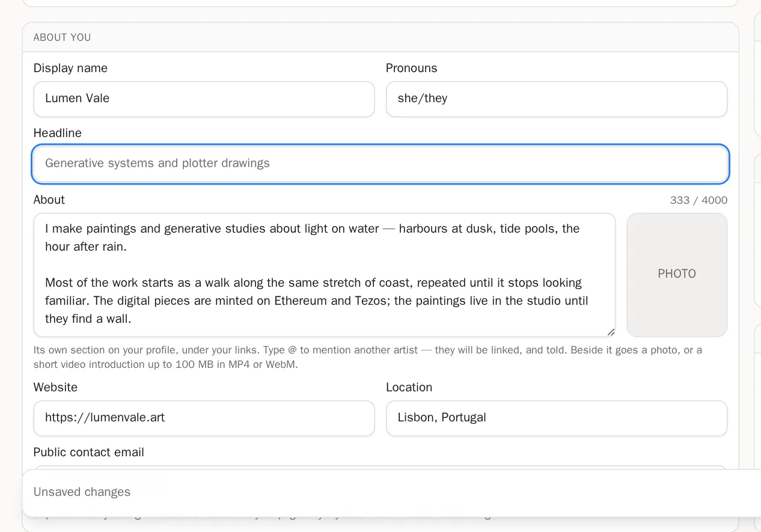Grab the About textarea resize handle
The height and width of the screenshot is (532, 761).
[x=611, y=332]
